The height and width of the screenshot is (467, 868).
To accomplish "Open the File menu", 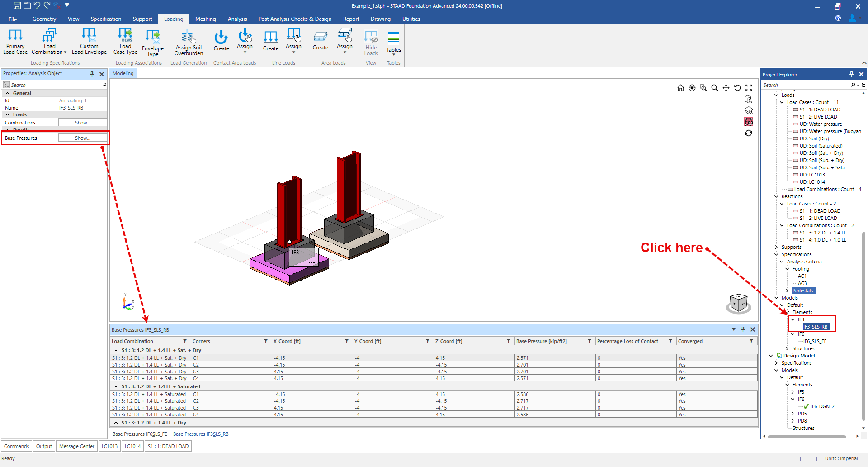I will pyautogui.click(x=13, y=19).
